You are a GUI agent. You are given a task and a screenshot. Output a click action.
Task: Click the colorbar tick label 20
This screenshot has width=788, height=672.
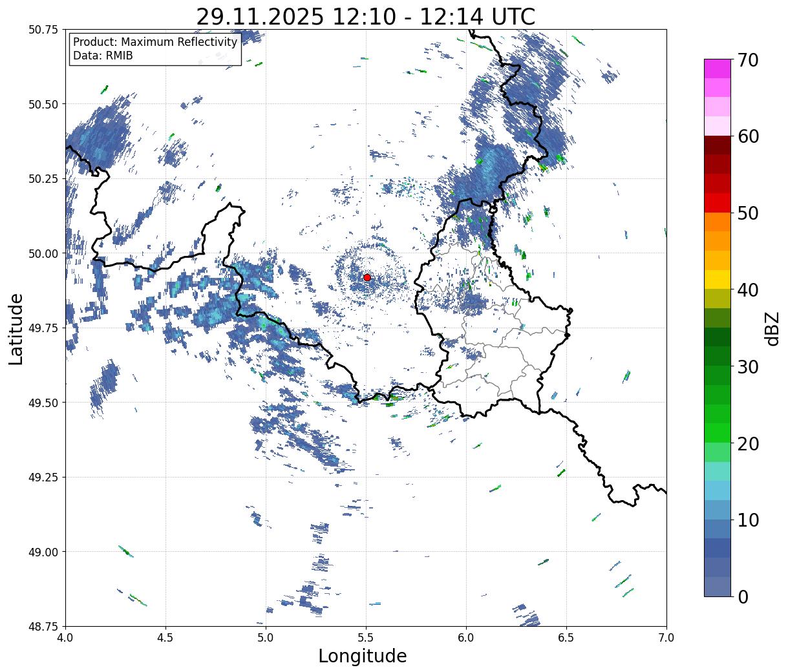pos(748,444)
